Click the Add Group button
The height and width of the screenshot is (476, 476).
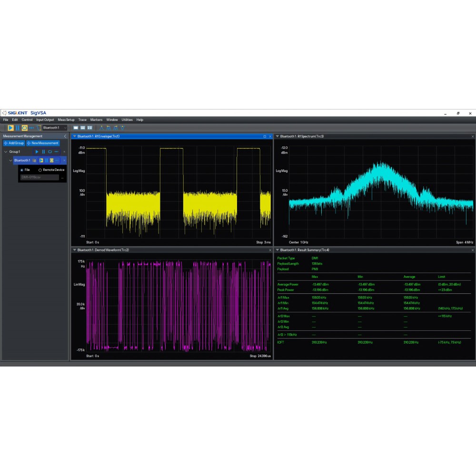pyautogui.click(x=14, y=143)
